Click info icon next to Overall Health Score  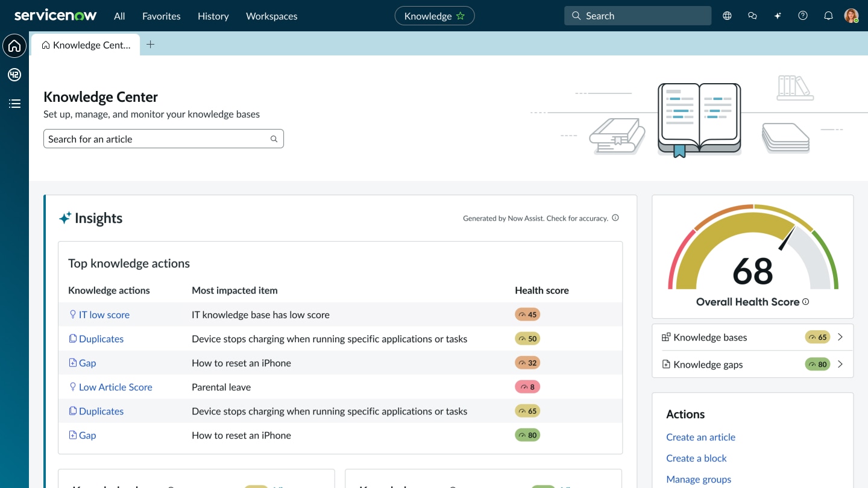(x=806, y=302)
